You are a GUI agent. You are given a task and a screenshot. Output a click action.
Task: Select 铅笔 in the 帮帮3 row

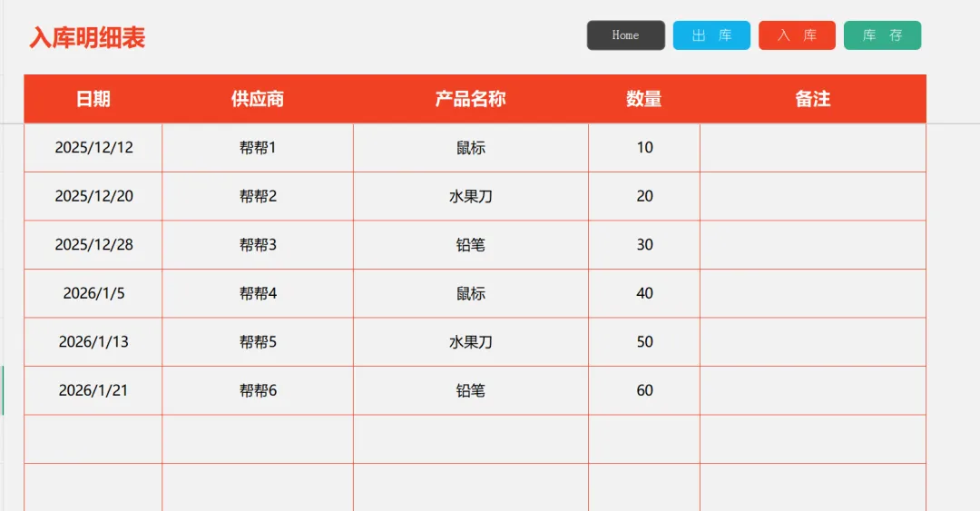(471, 244)
